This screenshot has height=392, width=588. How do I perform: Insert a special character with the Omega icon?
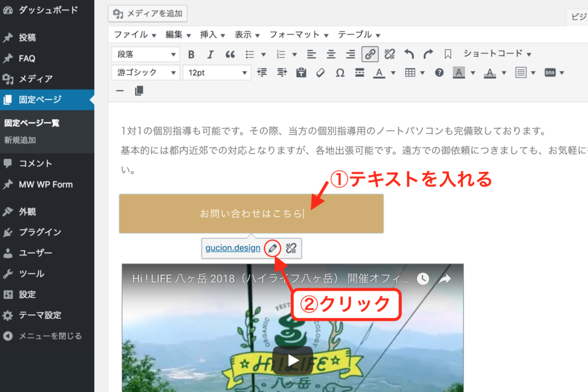click(x=340, y=73)
